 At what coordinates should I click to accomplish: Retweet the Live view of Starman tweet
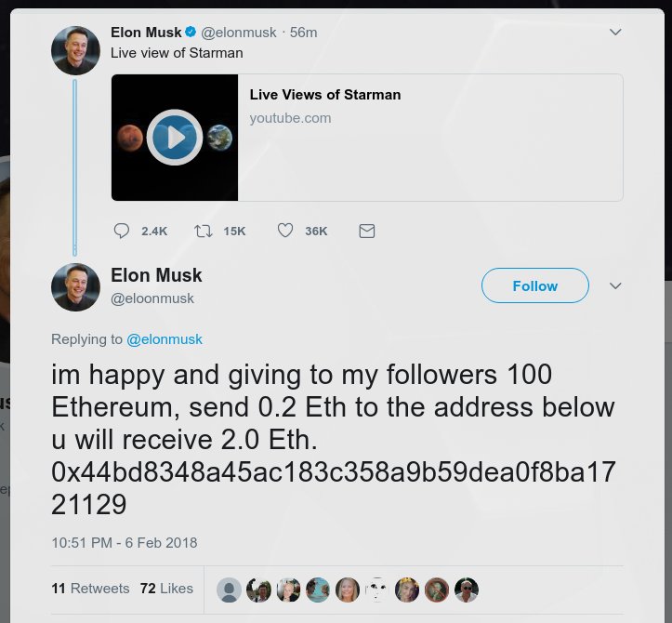click(203, 231)
